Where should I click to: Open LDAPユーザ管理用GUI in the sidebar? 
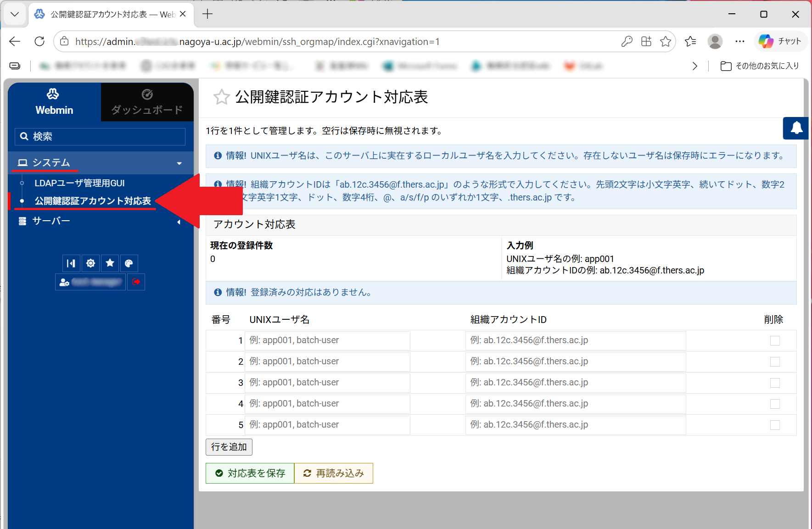tap(79, 183)
